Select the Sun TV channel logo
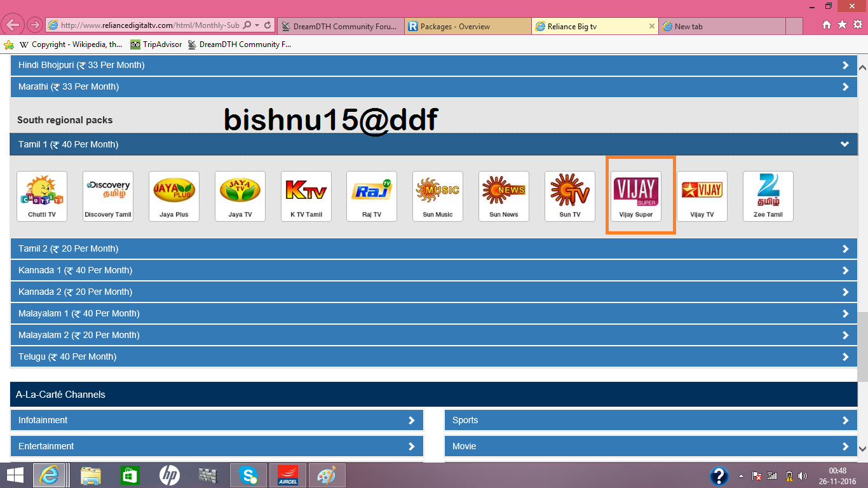This screenshot has width=868, height=488. (570, 196)
